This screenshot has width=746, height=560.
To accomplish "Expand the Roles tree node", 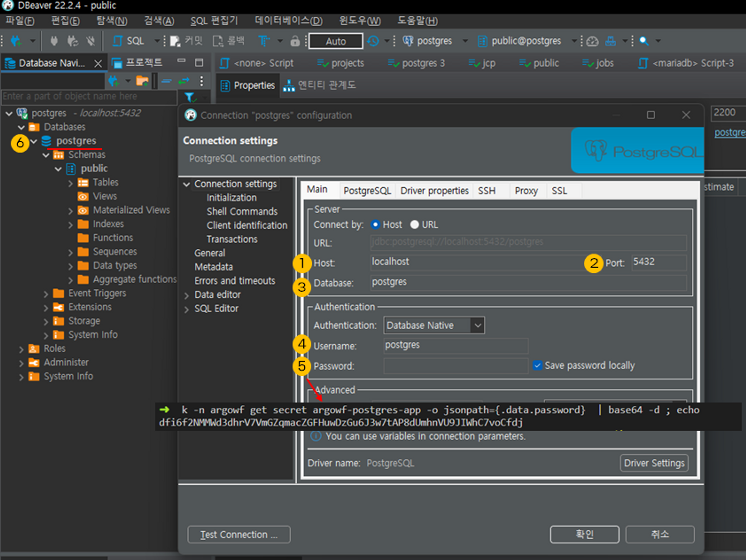I will (21, 349).
